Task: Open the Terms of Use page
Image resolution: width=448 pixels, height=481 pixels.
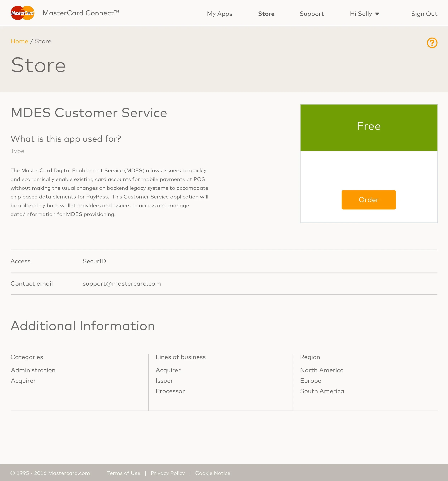Action: point(124,473)
